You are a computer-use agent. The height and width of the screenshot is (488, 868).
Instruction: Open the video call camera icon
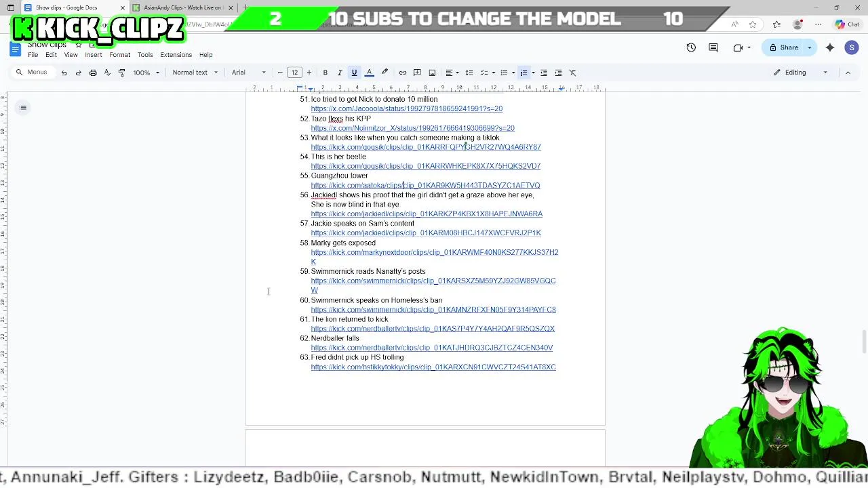[x=738, y=47]
